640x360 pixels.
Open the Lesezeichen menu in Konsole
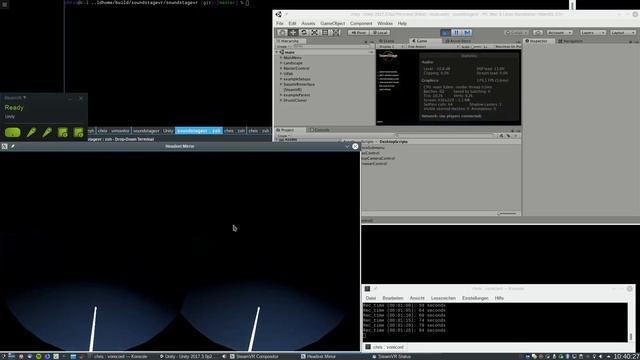(x=443, y=298)
